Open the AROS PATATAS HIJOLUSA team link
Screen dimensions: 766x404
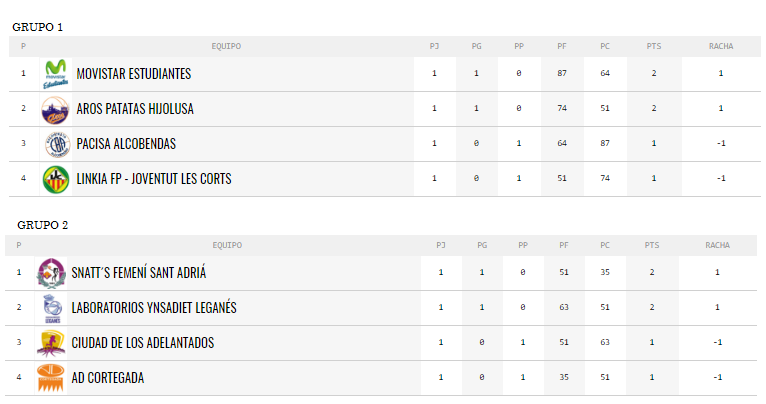click(x=135, y=108)
